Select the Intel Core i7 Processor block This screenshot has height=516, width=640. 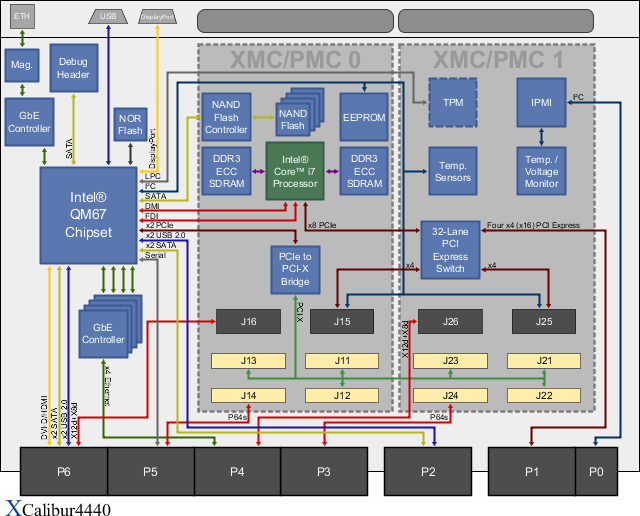(x=295, y=171)
